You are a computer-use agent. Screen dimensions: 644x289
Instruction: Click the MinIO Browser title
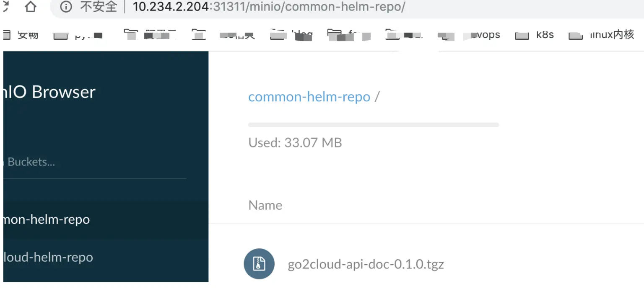click(x=49, y=92)
